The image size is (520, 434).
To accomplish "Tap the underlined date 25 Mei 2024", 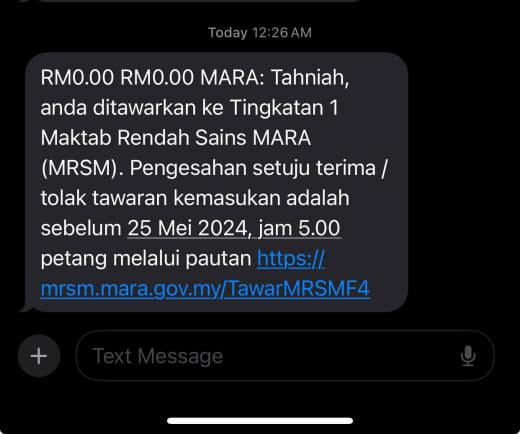I will 187,228.
